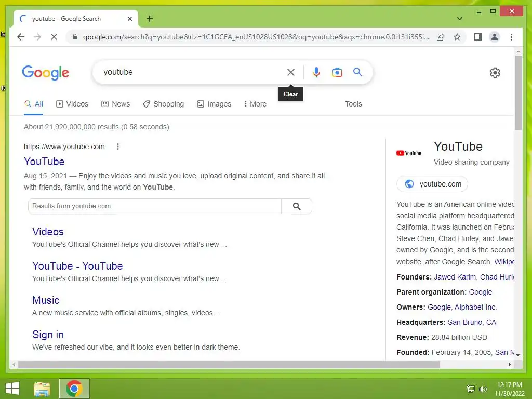Click the results count text
This screenshot has height=399, width=532.
96,127
